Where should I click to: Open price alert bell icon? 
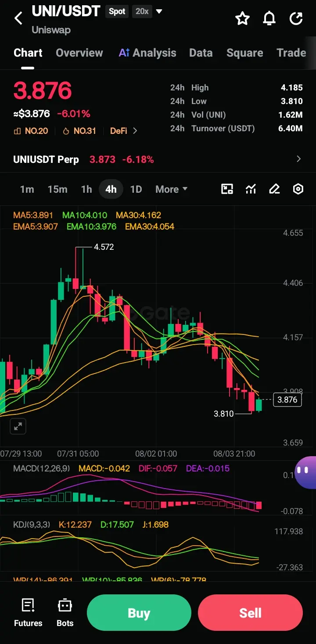click(x=269, y=18)
